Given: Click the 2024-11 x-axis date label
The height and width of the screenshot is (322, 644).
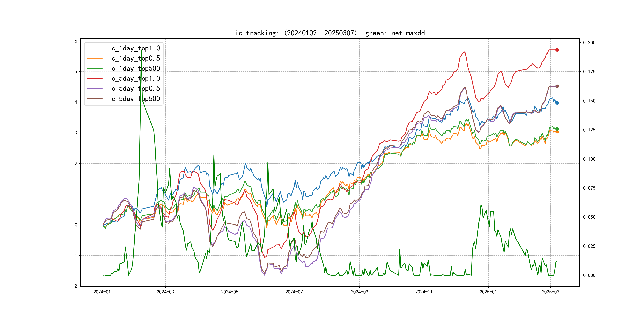Looking at the screenshot, I should (x=424, y=292).
